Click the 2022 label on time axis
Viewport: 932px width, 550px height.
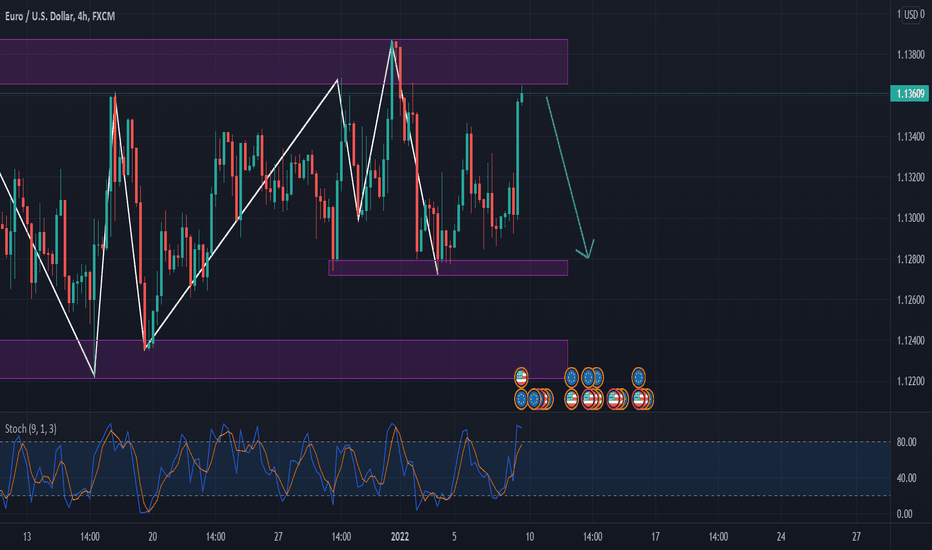click(400, 537)
